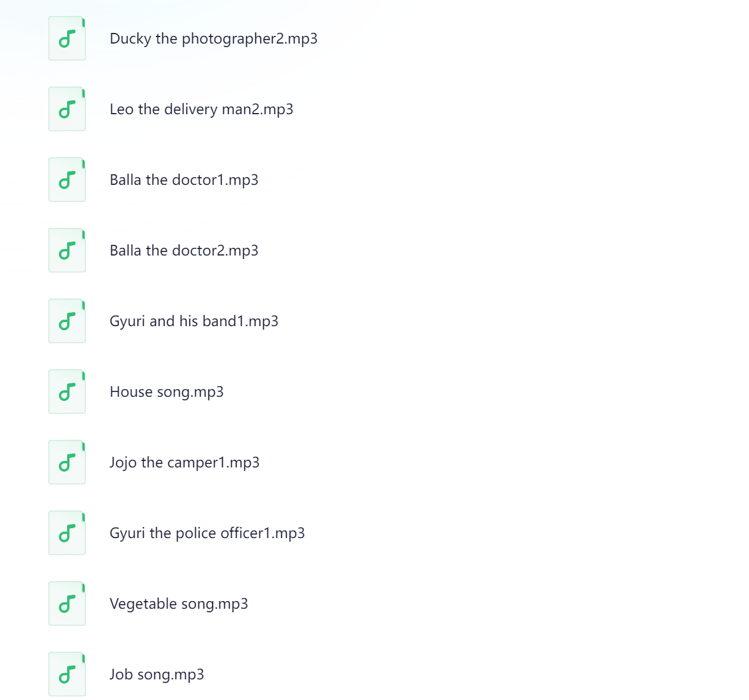Open the Leo the delivery man2.mp3 filename
Viewport: 749px width, 700px height.
click(201, 110)
